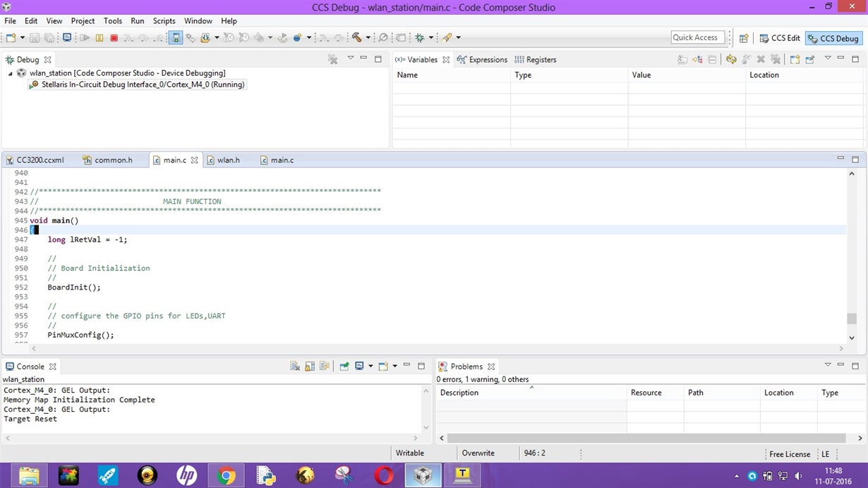Open the Run menu
The height and width of the screenshot is (488, 868).
point(138,21)
